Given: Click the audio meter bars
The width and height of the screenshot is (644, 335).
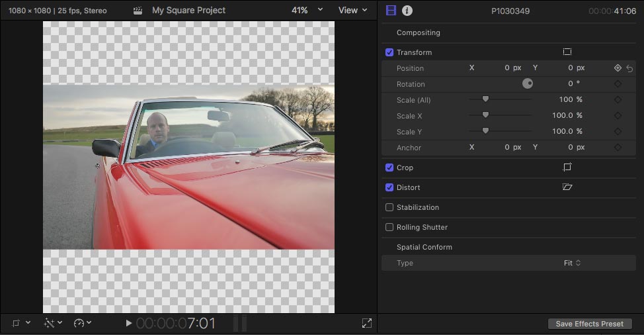Looking at the screenshot, I should 240,323.
